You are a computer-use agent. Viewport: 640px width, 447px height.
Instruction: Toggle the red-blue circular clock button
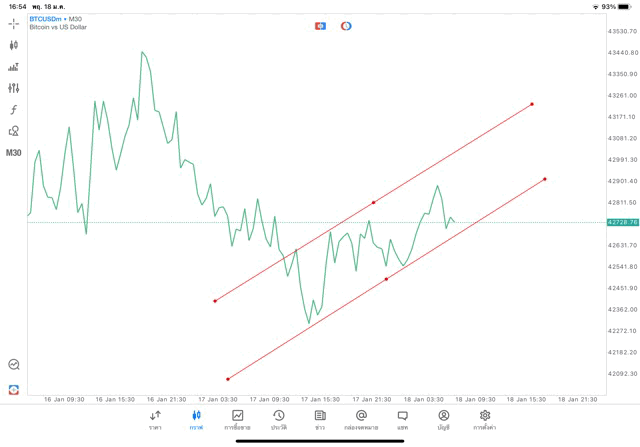pyautogui.click(x=346, y=25)
